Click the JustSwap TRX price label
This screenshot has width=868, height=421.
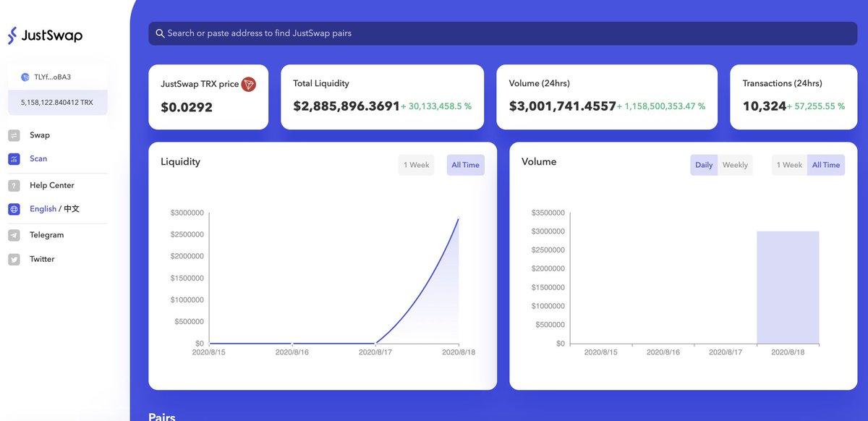[x=200, y=84]
